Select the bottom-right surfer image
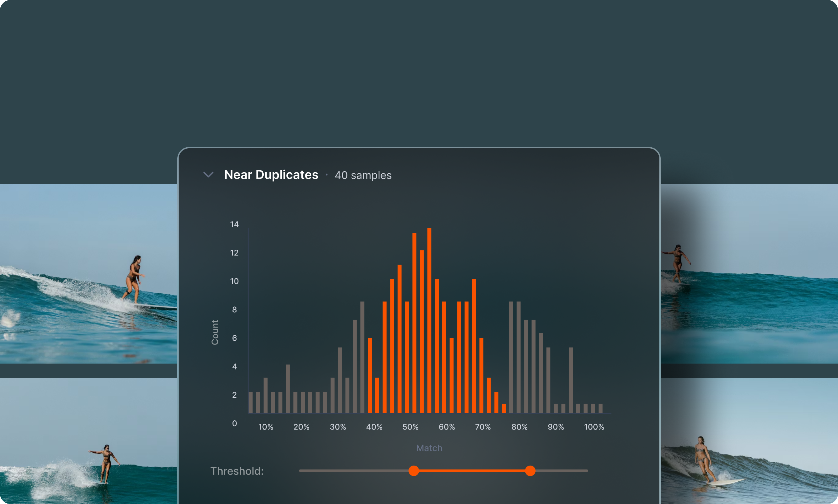This screenshot has height=504, width=838. [x=749, y=441]
